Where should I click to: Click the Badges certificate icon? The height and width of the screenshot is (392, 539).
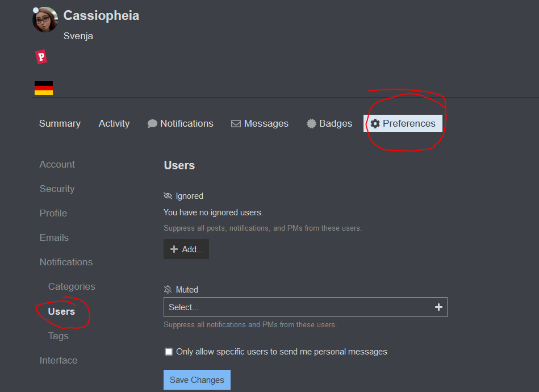pyautogui.click(x=311, y=124)
